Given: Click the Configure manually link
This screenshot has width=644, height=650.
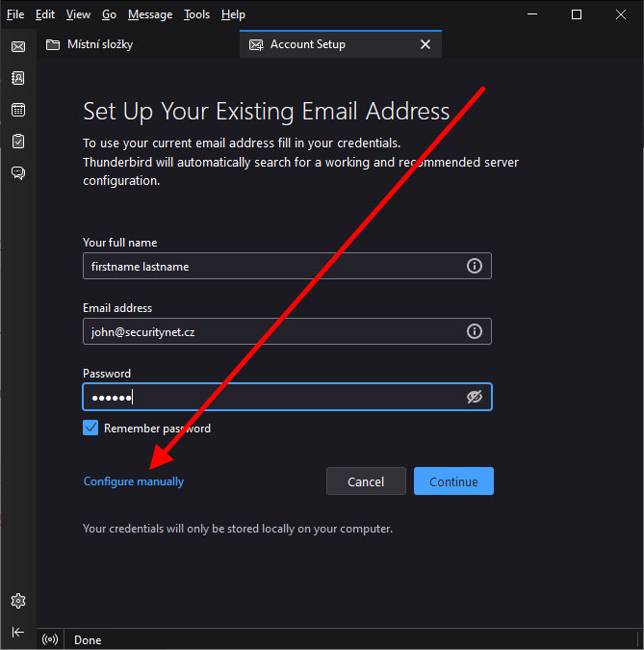Looking at the screenshot, I should [134, 481].
